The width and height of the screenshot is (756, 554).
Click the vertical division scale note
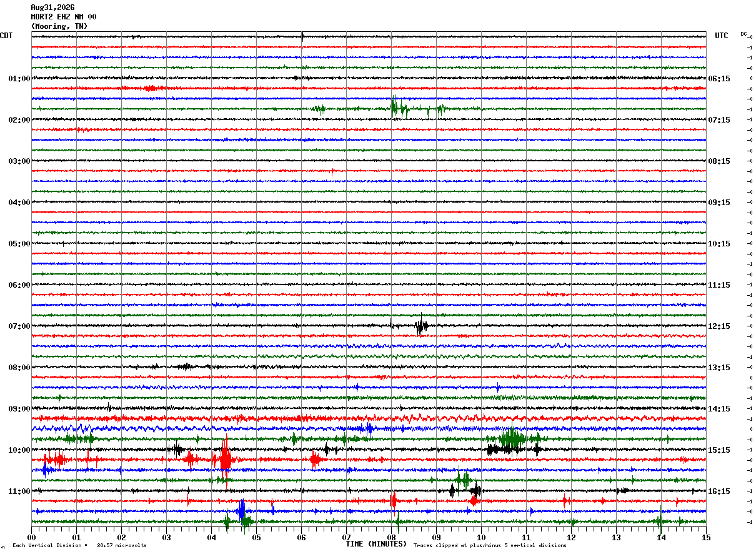[79, 545]
